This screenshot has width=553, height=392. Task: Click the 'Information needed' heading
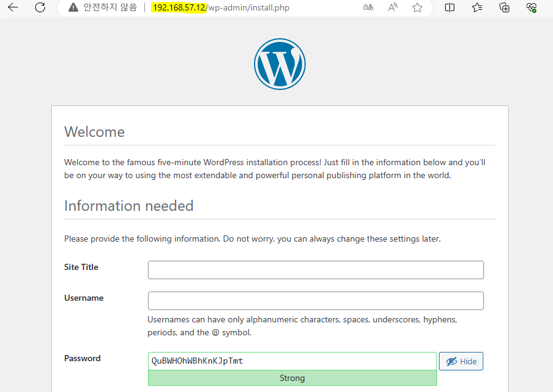click(x=129, y=206)
